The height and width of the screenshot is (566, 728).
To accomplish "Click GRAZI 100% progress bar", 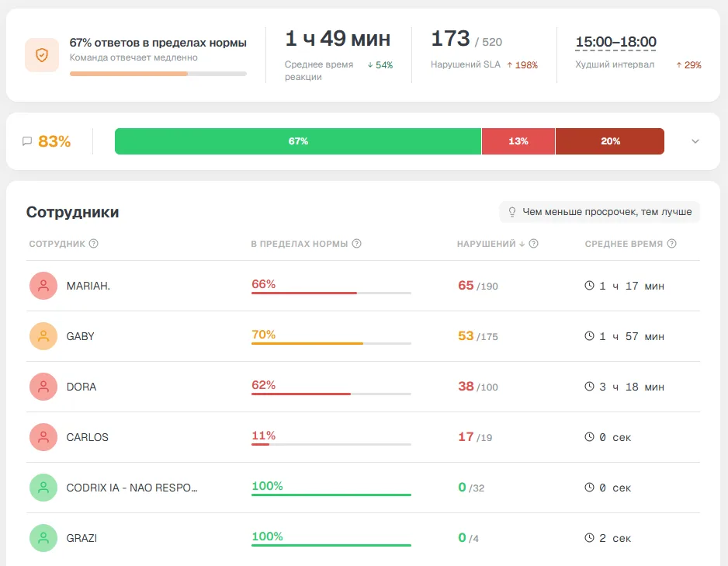I will pos(331,546).
